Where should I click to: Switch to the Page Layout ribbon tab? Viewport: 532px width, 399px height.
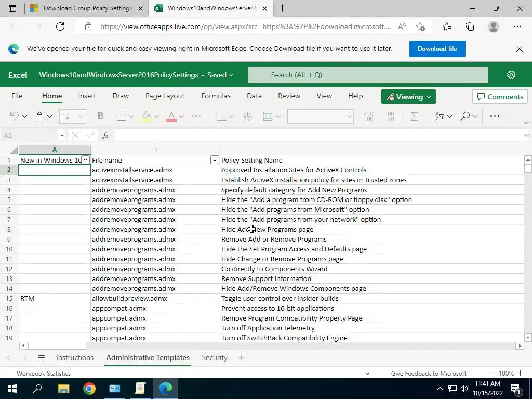[x=165, y=96]
